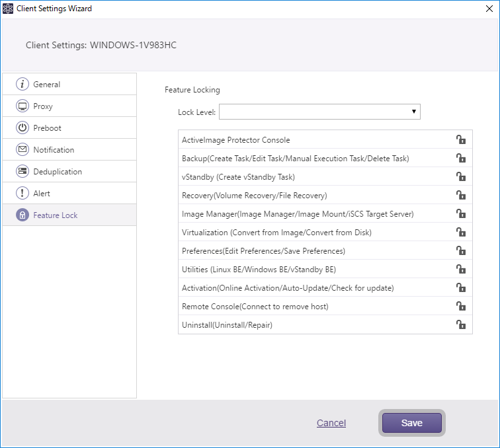Toggle lock for ActiveImage Protector Console
The width and height of the screenshot is (500, 448).
[461, 139]
